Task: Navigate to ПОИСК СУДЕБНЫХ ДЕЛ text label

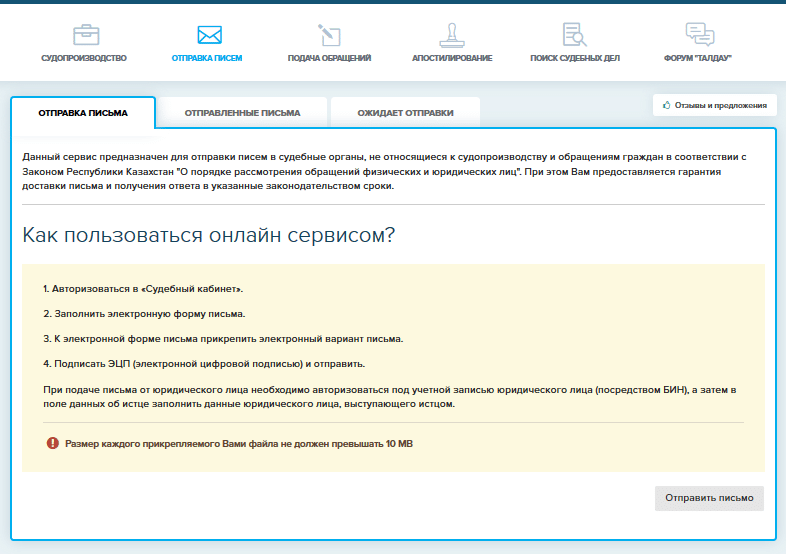Action: click(575, 59)
